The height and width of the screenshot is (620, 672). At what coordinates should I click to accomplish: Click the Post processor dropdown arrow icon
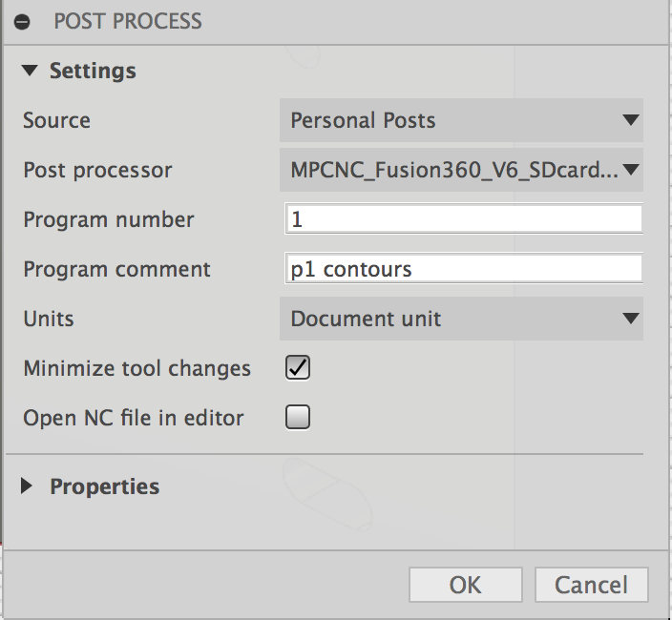pyautogui.click(x=631, y=170)
